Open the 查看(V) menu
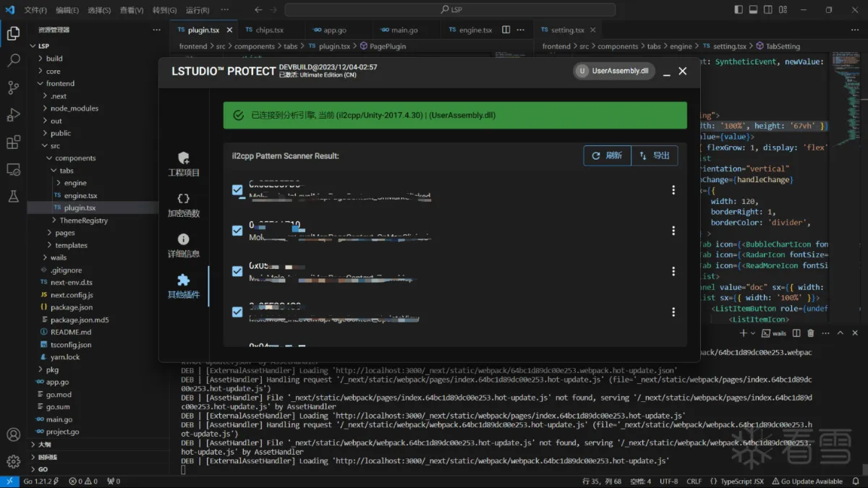 132,10
